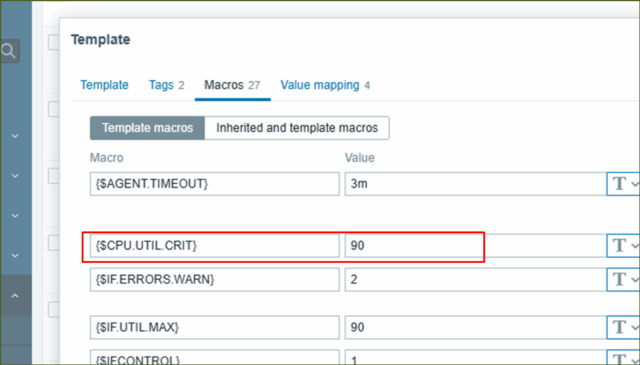The height and width of the screenshot is (365, 640).
Task: Open the Value mapping tab
Action: tap(325, 85)
